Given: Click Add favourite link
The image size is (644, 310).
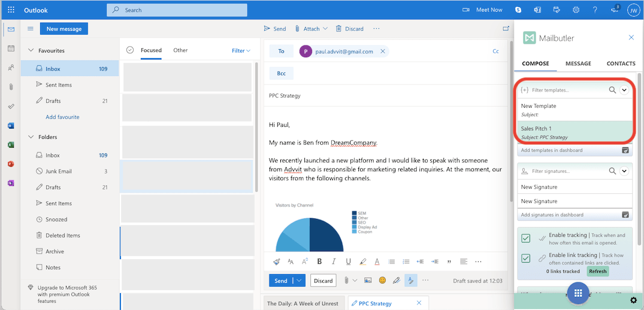Looking at the screenshot, I should click(x=62, y=117).
